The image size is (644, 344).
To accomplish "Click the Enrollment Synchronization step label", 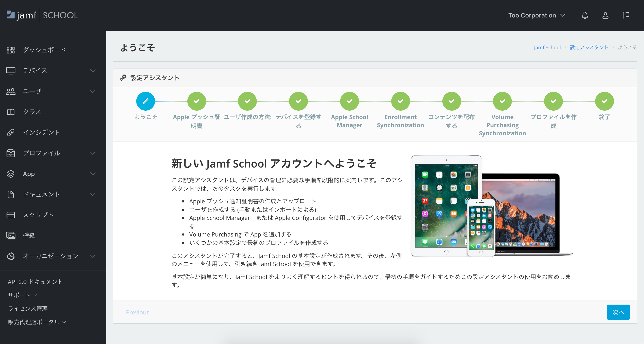I will click(400, 121).
